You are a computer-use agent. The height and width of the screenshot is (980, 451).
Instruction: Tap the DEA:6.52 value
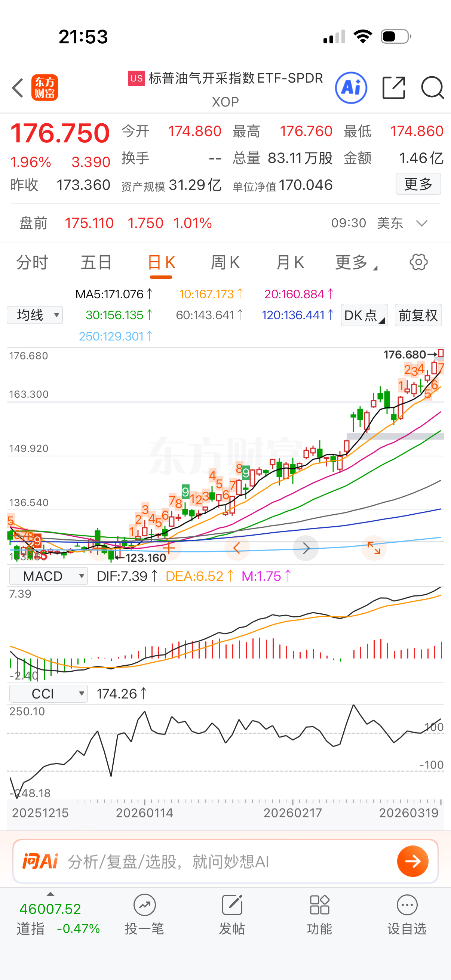(200, 576)
